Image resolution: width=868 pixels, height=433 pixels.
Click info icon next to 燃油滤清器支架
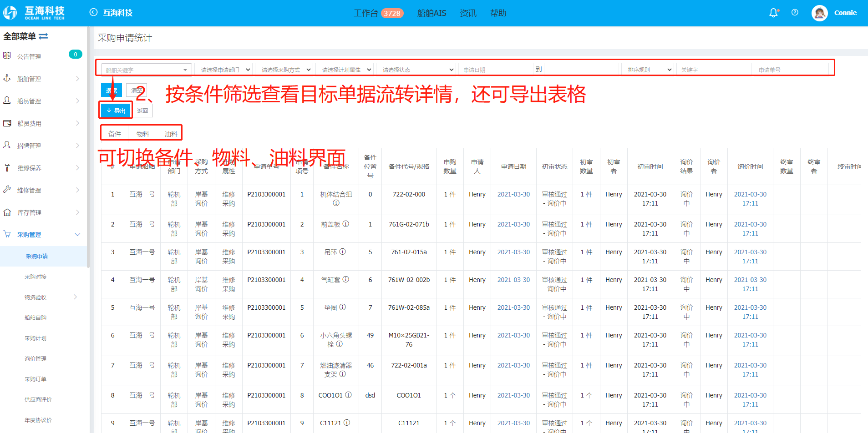tap(343, 374)
